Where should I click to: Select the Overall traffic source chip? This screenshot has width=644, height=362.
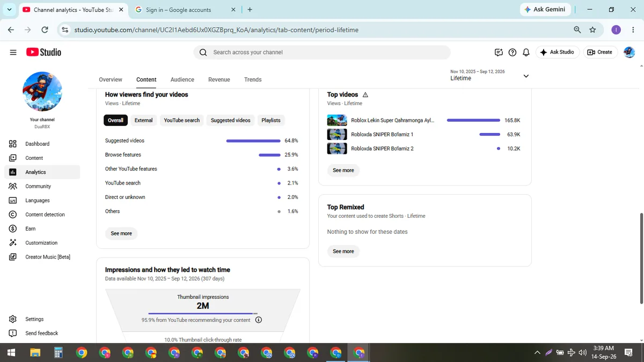pyautogui.click(x=115, y=120)
